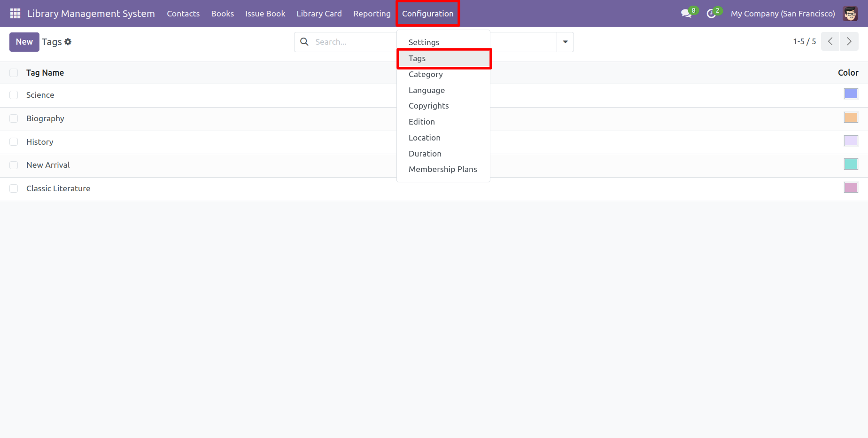Sort the list by Tag Name header
This screenshot has height=438, width=868.
tap(45, 73)
